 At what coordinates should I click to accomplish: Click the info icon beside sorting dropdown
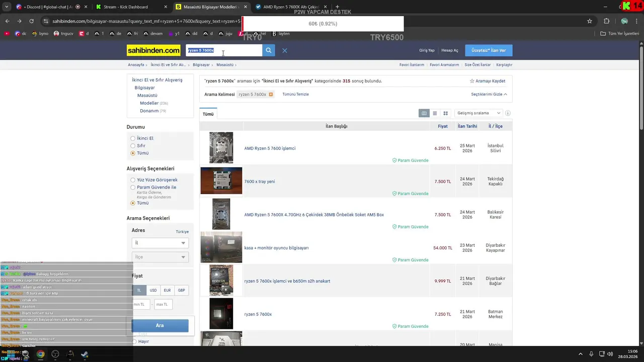508,113
